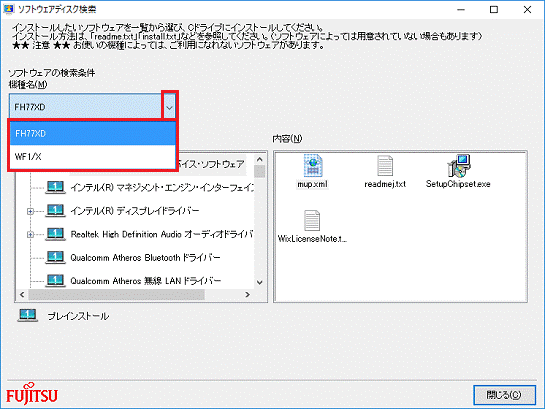Choose WF1/X from the model list
Screen dimensions: 545x409
(x=92, y=157)
